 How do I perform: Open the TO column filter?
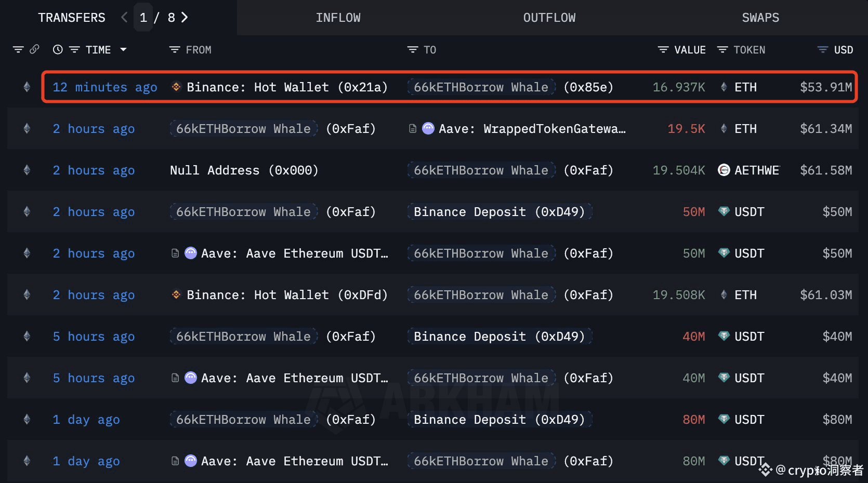point(413,50)
